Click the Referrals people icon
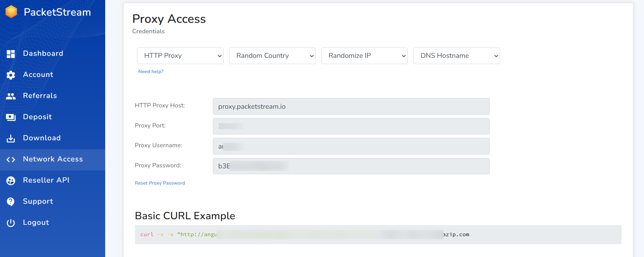 [11, 96]
